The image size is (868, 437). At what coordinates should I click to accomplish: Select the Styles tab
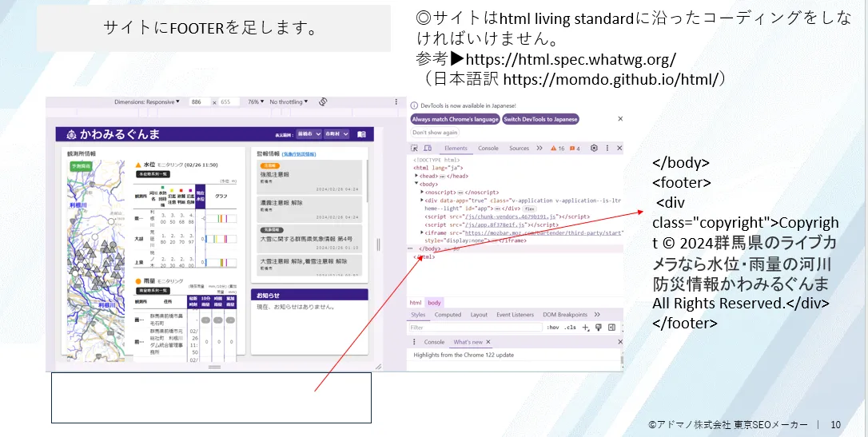(x=419, y=314)
